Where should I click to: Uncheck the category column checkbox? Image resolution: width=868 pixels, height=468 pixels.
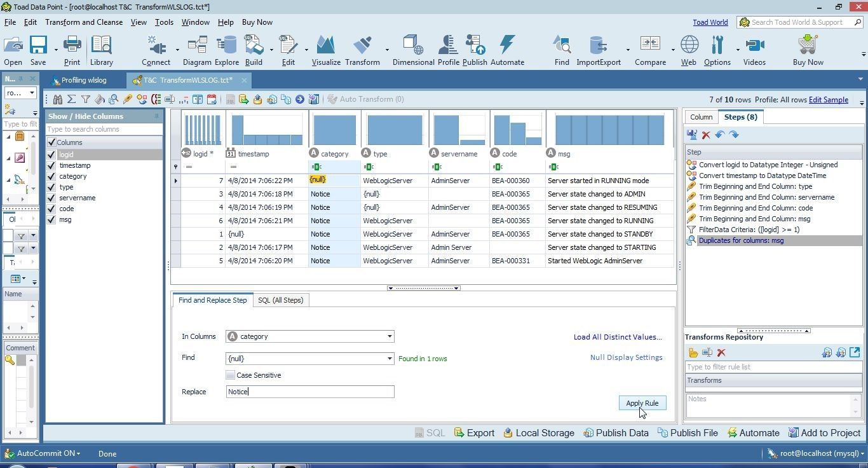click(x=51, y=176)
